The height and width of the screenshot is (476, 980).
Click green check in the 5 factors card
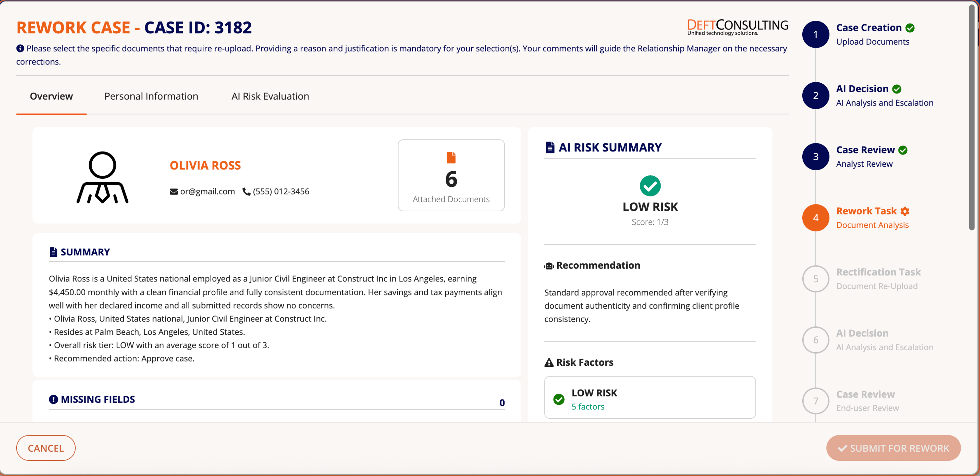(559, 399)
